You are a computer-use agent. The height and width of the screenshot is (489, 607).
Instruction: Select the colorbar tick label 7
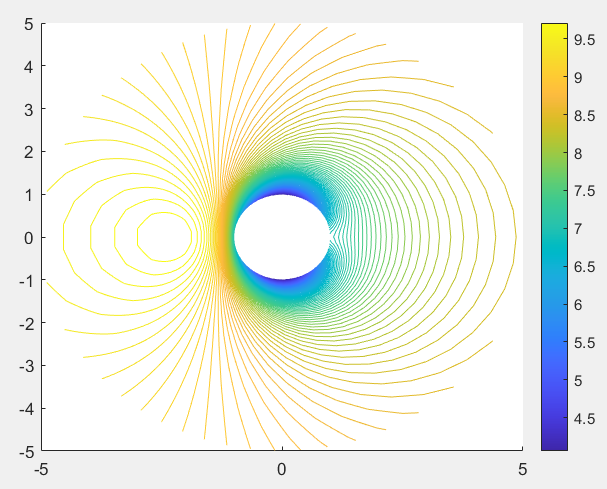(x=579, y=229)
